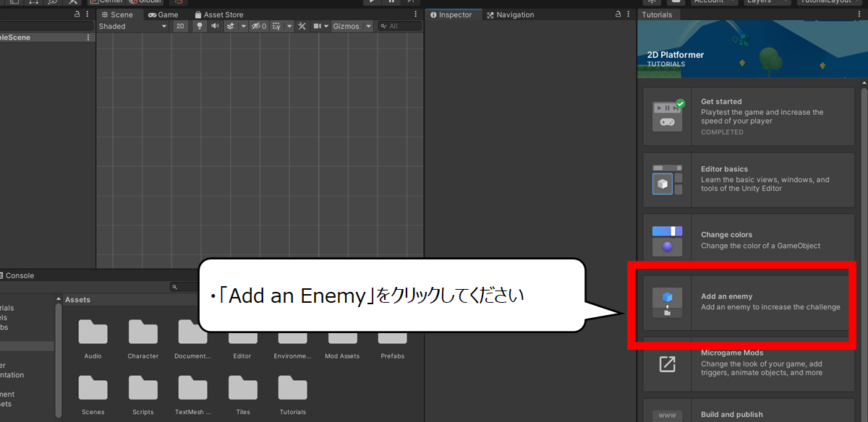The image size is (868, 422).
Task: Open grid settings dropdown arrow
Action: pyautogui.click(x=289, y=26)
